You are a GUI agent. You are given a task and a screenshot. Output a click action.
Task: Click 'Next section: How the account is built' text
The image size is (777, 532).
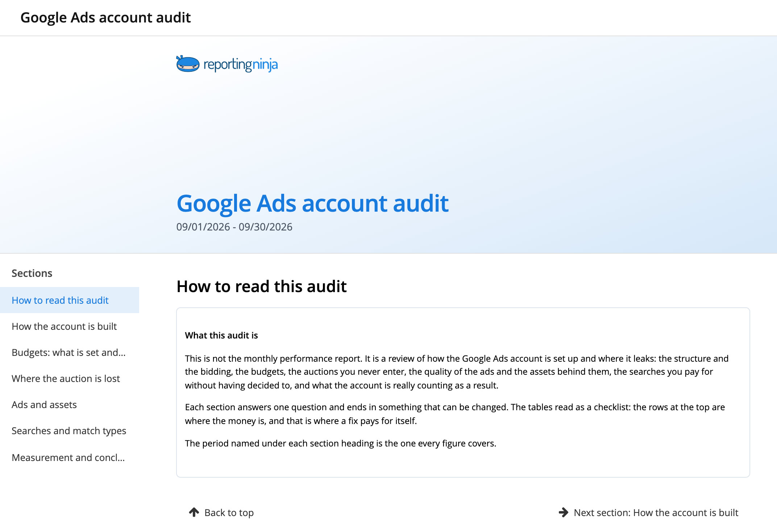click(656, 512)
